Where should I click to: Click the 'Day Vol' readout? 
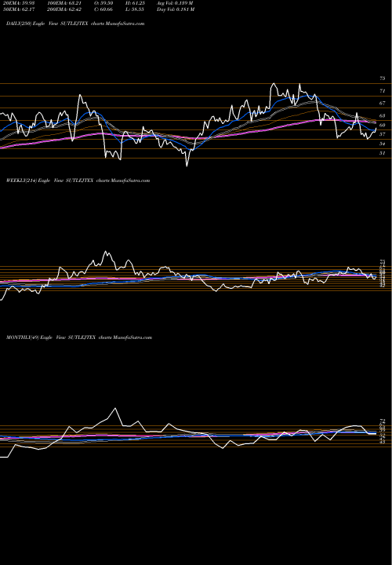tap(176, 9)
